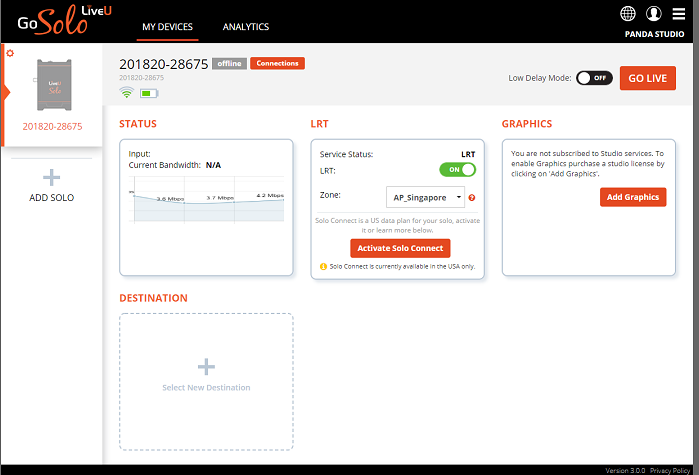The image size is (699, 475).
Task: Click the offline status badge
Action: tap(229, 64)
